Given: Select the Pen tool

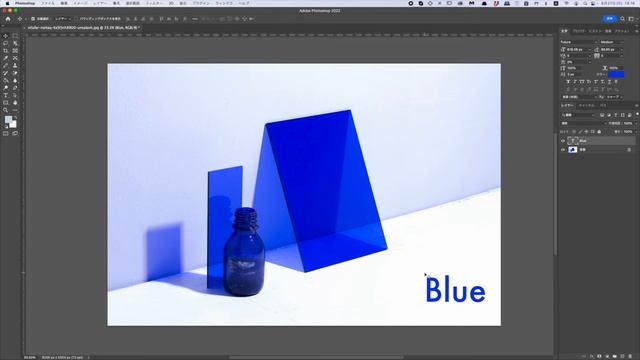Looking at the screenshot, I should [x=15, y=88].
